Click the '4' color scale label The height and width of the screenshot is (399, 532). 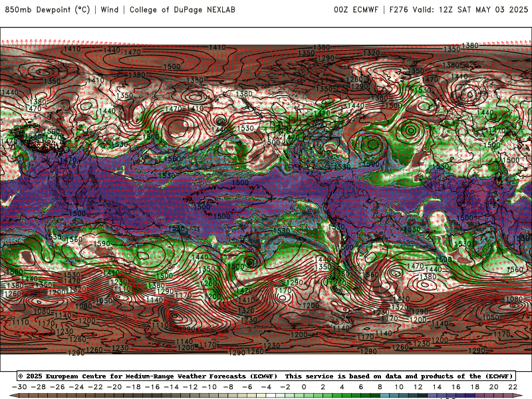pyautogui.click(x=342, y=387)
